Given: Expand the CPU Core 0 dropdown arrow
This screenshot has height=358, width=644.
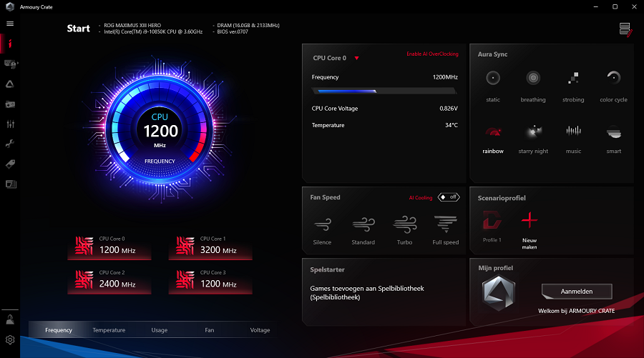Looking at the screenshot, I should tap(356, 58).
